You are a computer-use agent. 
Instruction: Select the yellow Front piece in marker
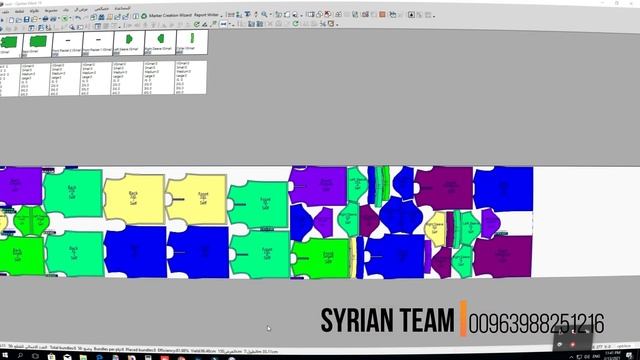click(196, 199)
